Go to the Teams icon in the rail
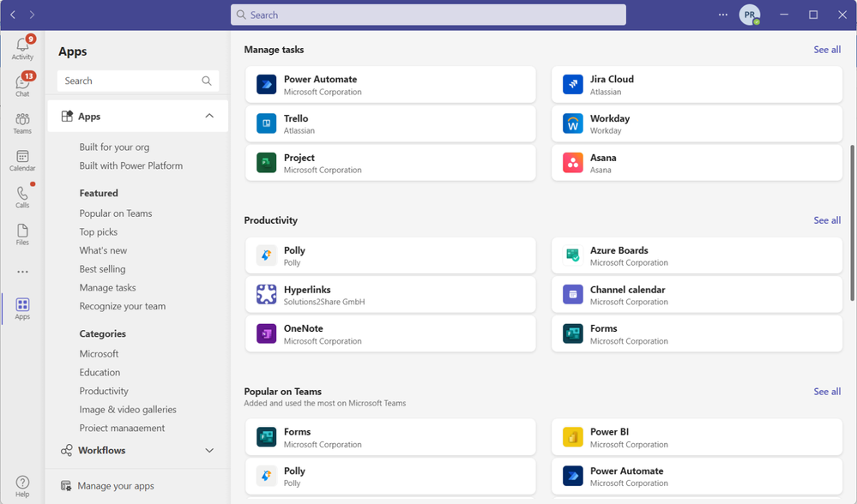This screenshot has width=857, height=504. point(22,119)
